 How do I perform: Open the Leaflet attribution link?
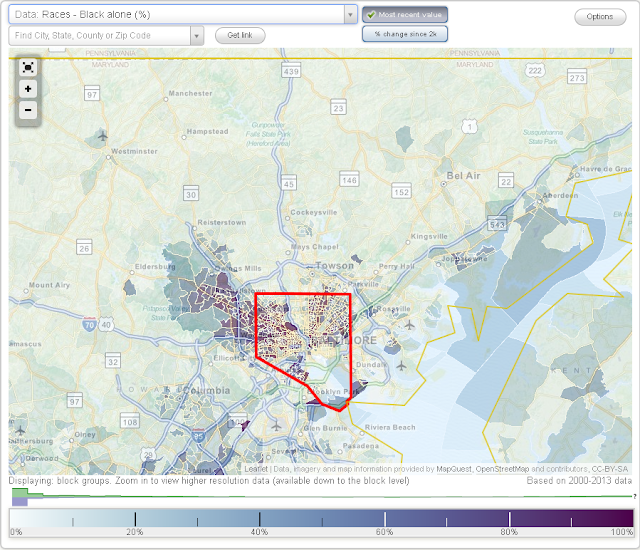point(256,469)
